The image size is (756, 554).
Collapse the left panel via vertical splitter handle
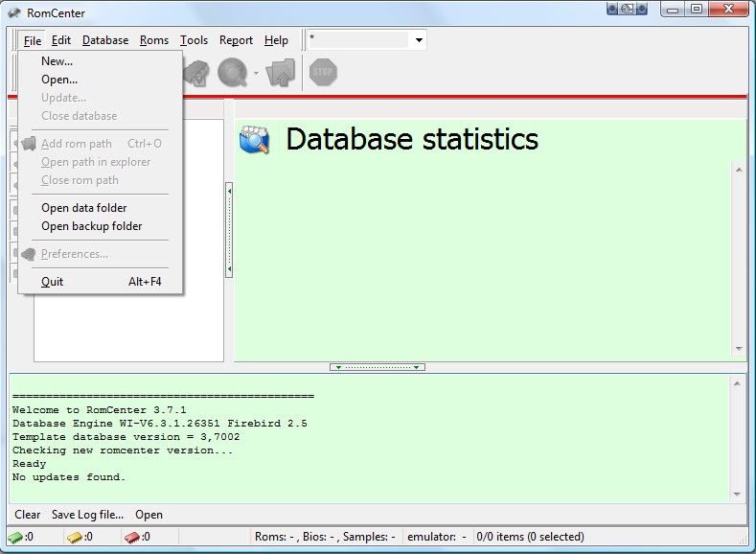point(229,229)
